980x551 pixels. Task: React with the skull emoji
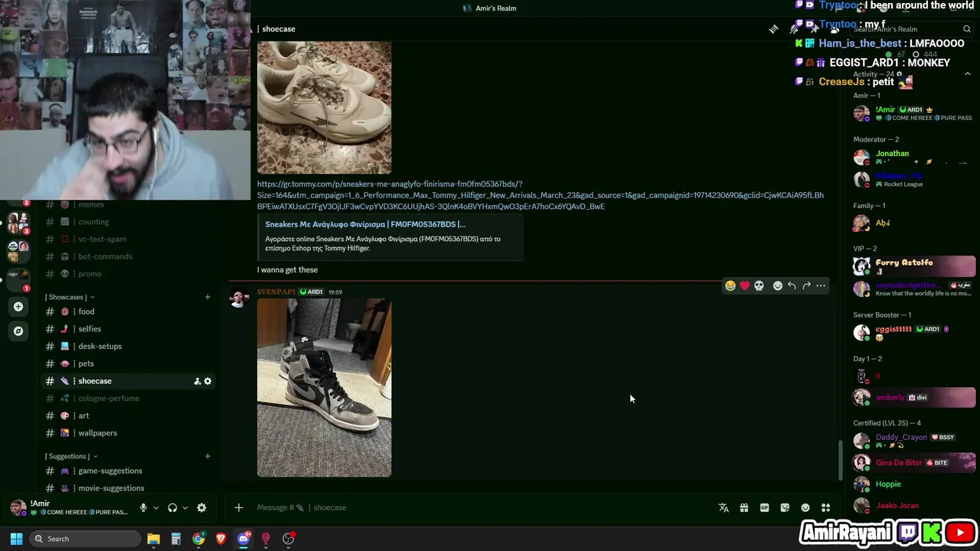[x=759, y=285]
